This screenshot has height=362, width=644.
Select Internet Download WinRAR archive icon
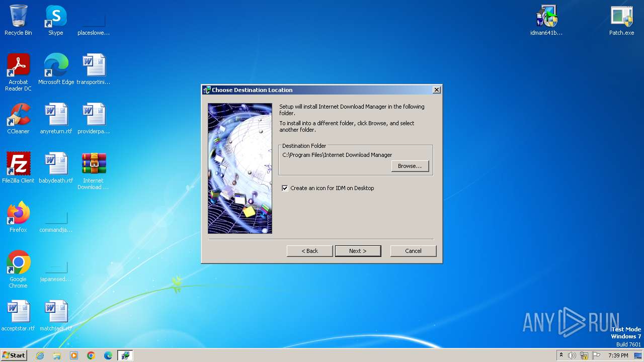point(94,171)
